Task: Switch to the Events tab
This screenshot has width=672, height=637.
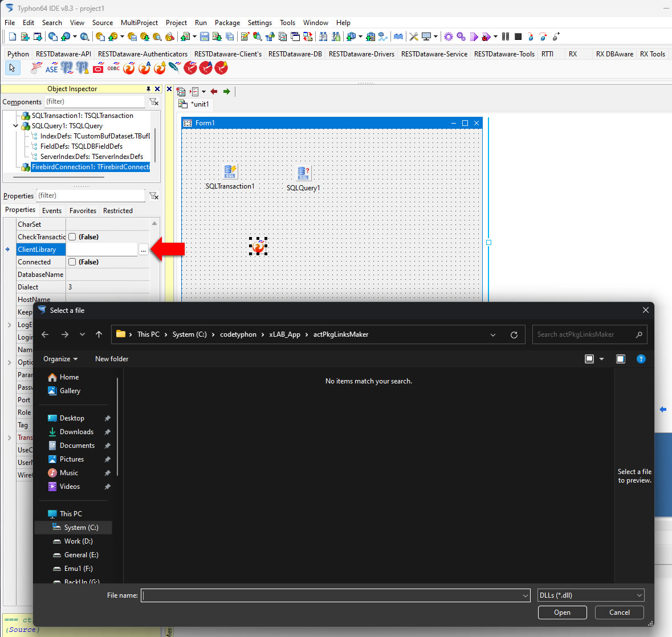Action: [x=52, y=210]
